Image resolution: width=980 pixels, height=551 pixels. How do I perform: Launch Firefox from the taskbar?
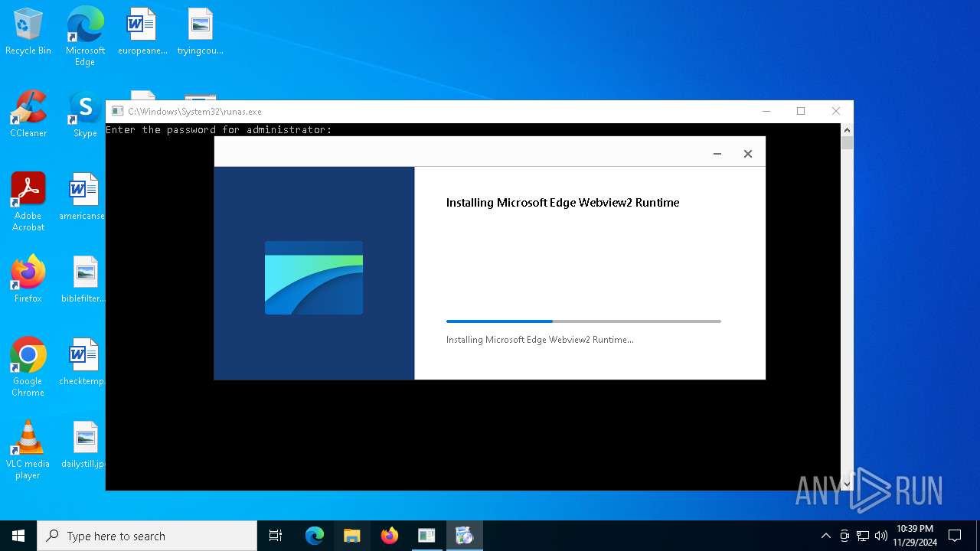pyautogui.click(x=390, y=536)
